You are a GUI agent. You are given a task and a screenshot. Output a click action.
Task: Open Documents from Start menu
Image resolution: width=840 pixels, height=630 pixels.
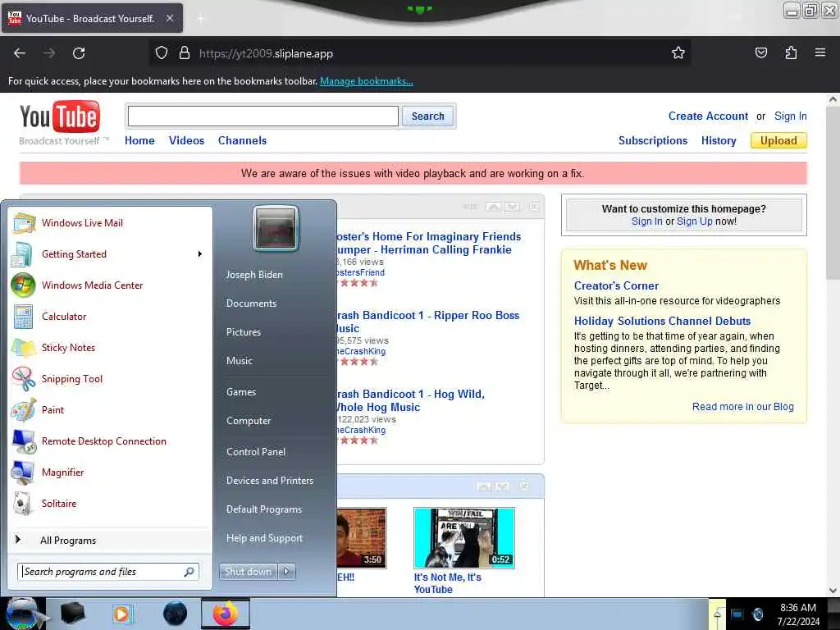point(251,304)
